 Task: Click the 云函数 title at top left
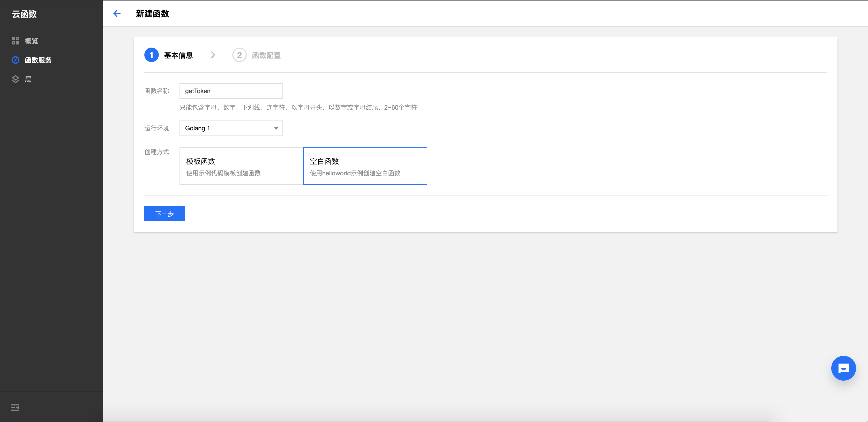point(24,14)
